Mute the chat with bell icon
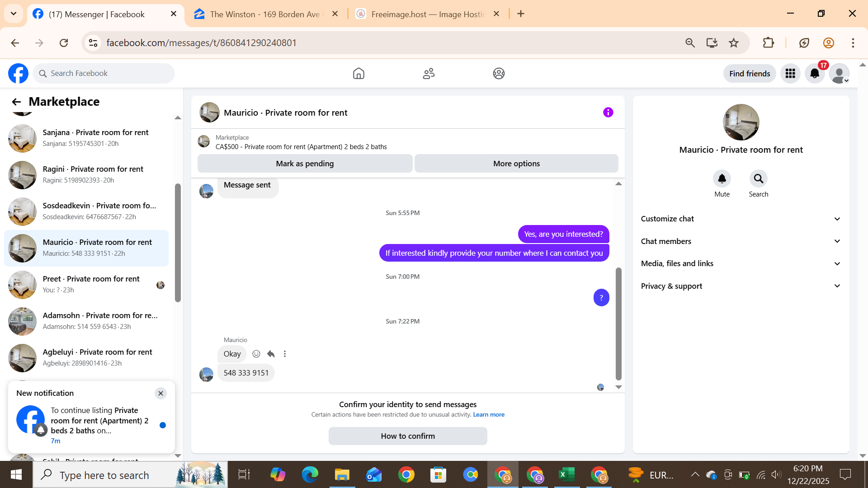The width and height of the screenshot is (868, 488). [722, 179]
